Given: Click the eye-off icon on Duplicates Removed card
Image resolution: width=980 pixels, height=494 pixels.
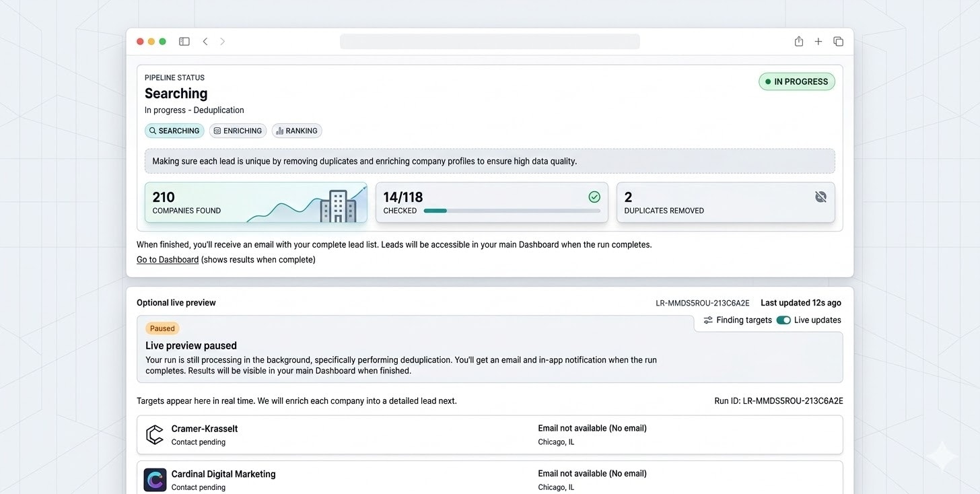Looking at the screenshot, I should [820, 197].
